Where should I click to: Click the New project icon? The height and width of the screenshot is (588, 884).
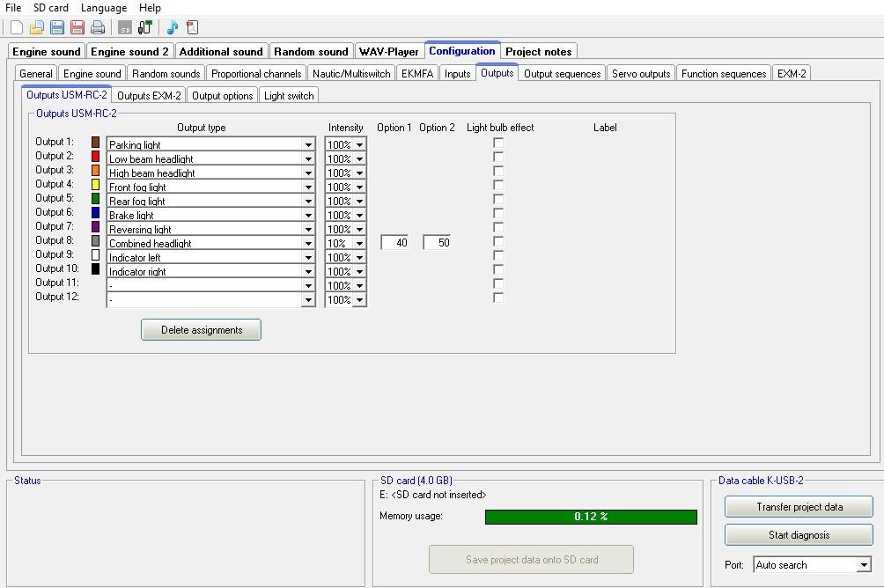click(17, 27)
